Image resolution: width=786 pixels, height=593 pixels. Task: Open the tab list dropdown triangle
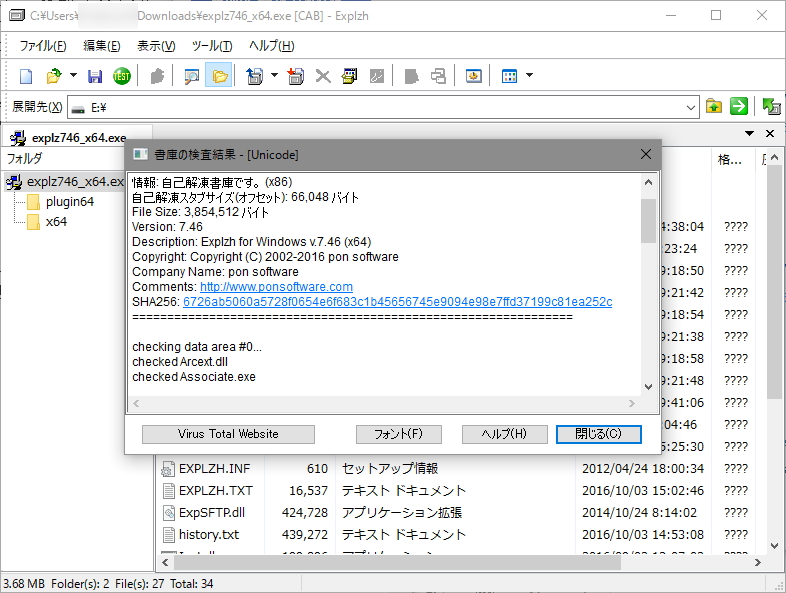pyautogui.click(x=749, y=133)
